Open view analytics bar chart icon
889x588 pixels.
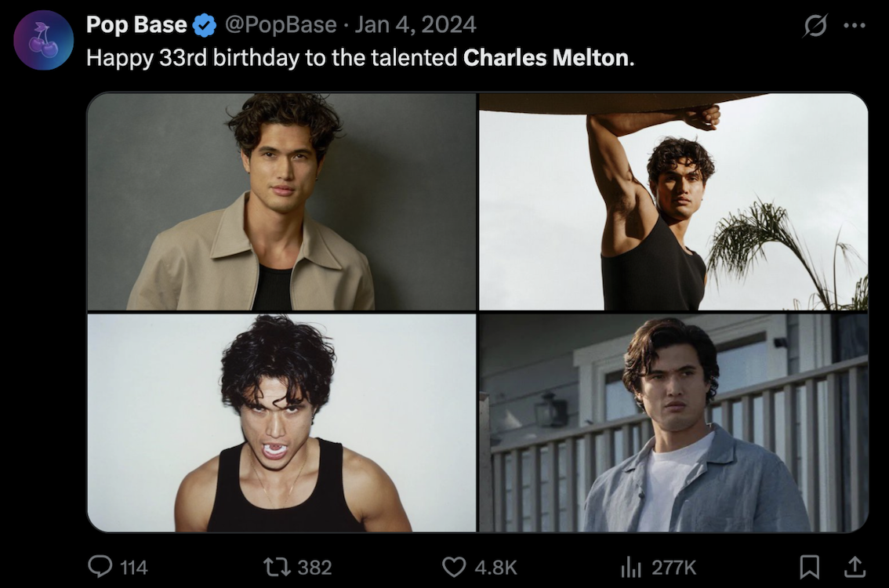[x=631, y=566]
